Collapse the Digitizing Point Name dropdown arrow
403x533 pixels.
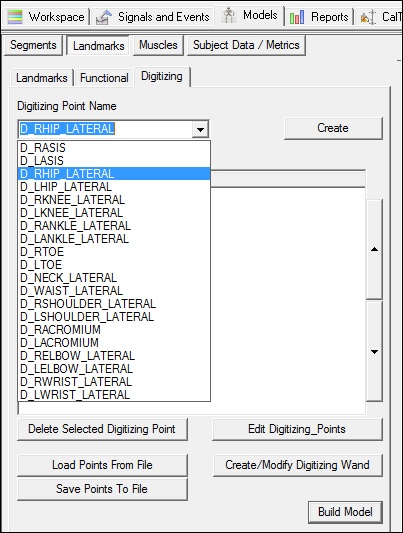pos(200,129)
